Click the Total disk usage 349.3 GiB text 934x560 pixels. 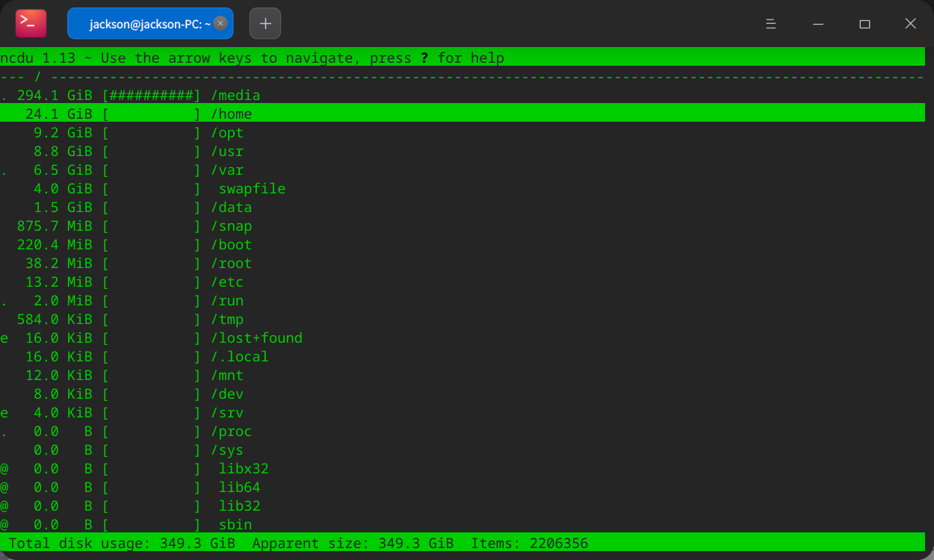tap(122, 544)
